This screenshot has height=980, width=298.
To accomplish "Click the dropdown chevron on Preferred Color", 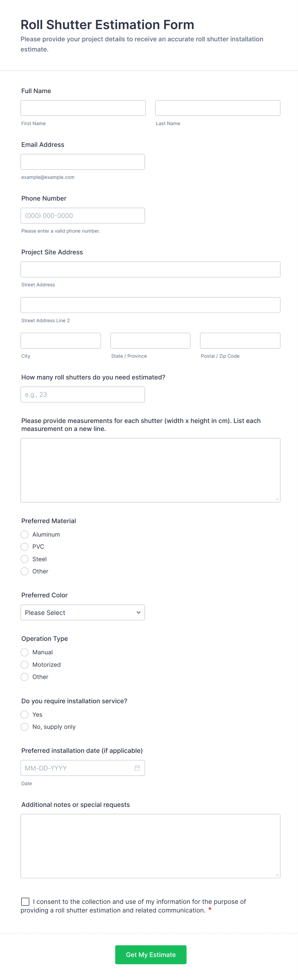I will click(x=138, y=612).
